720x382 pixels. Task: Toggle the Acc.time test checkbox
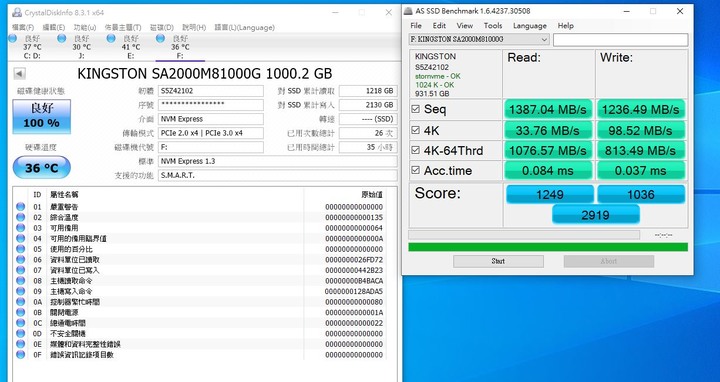click(416, 170)
